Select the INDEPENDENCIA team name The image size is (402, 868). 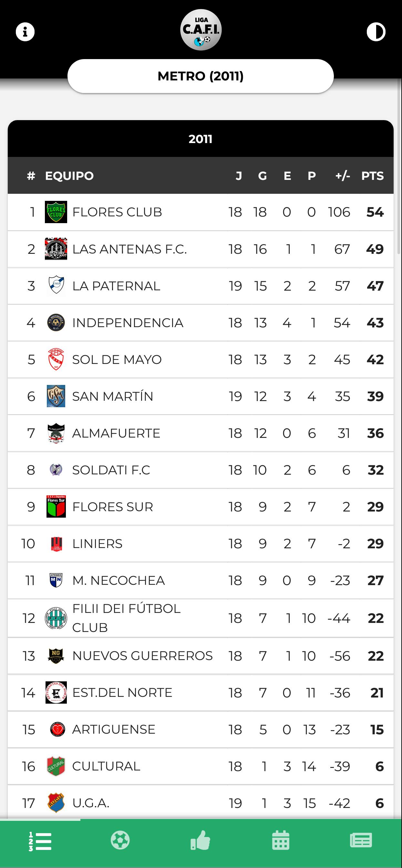[128, 323]
